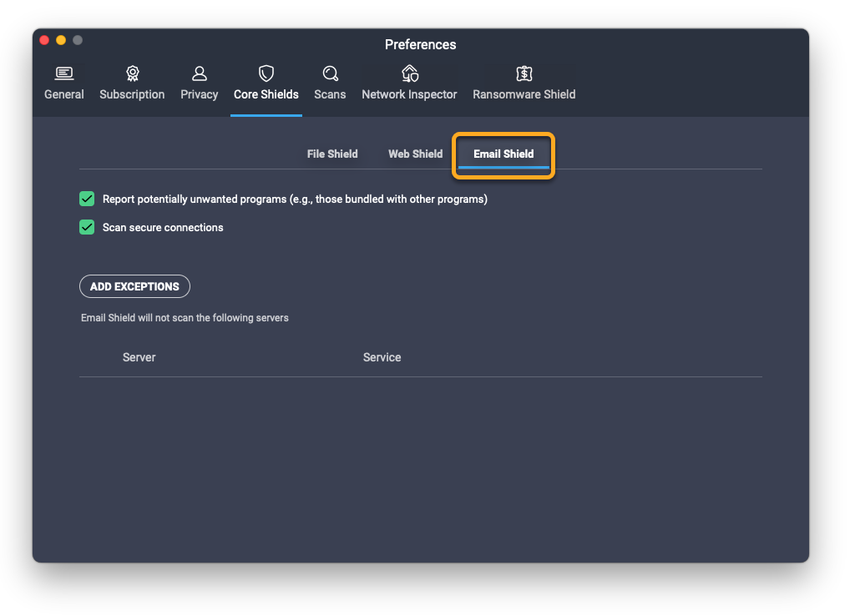The width and height of the screenshot is (850, 616).
Task: Select the Core Shields shield icon
Action: point(266,73)
